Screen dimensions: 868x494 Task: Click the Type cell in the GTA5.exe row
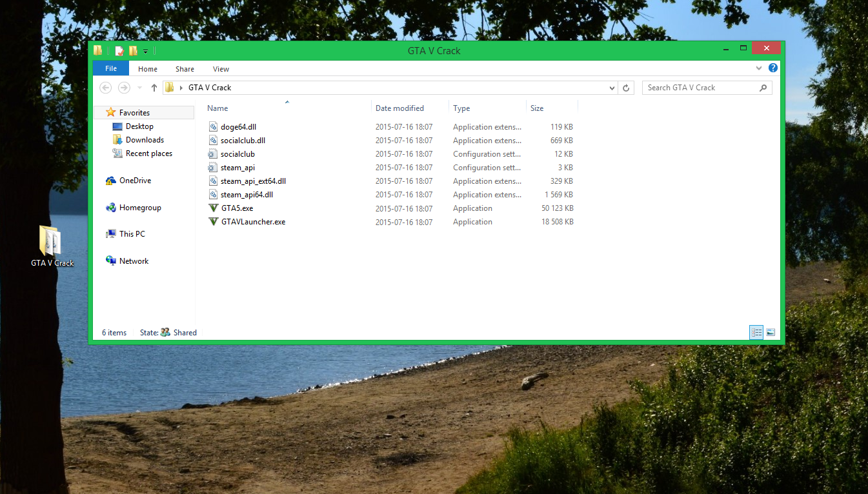click(x=472, y=208)
